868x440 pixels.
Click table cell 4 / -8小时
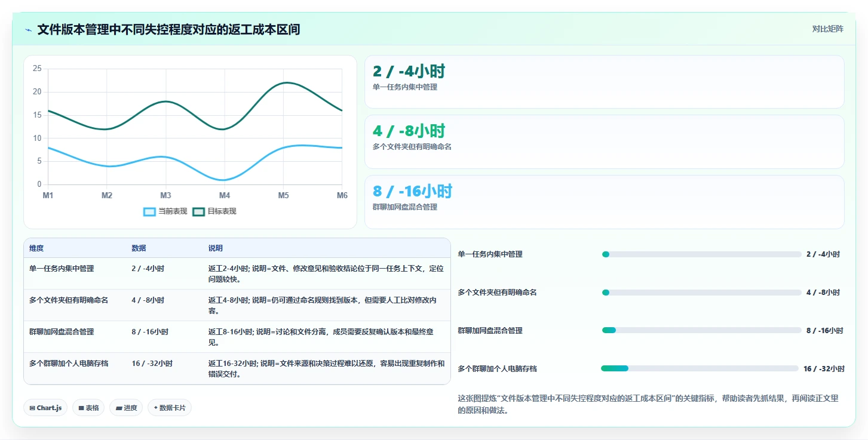[x=148, y=300]
